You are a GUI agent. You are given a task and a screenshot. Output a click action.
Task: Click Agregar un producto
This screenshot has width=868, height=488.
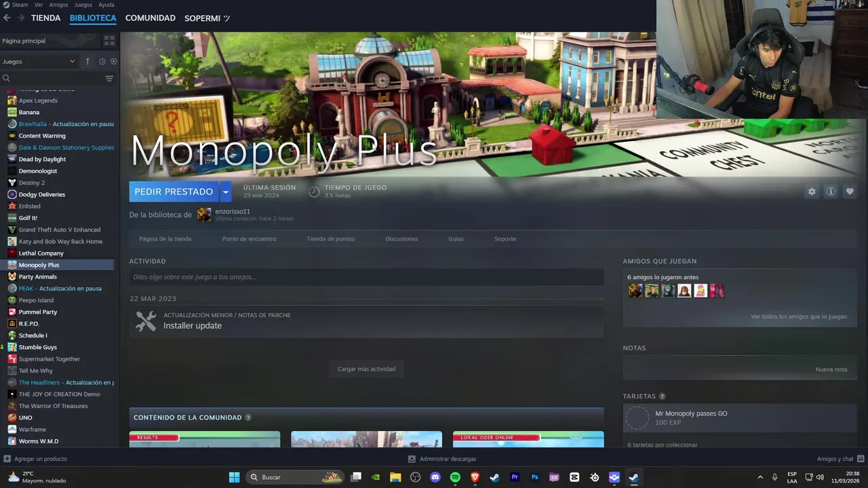[x=35, y=459]
